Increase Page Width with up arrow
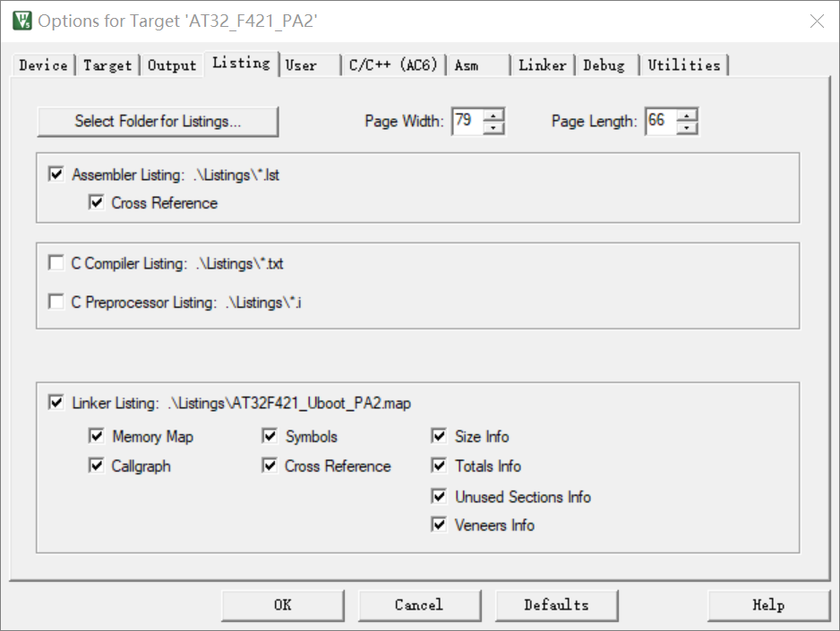 (493, 115)
